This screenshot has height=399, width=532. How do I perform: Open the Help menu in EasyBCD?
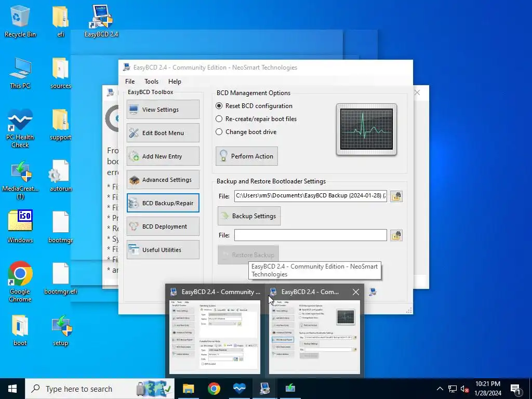[x=175, y=82]
